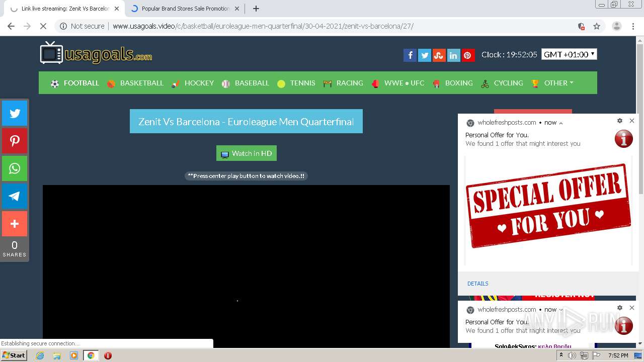Open the RACING menu item
The width and height of the screenshot is (644, 362).
click(343, 83)
